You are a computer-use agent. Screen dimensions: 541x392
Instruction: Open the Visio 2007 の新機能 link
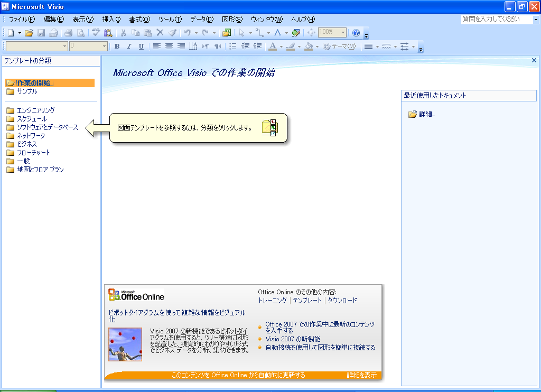(293, 339)
